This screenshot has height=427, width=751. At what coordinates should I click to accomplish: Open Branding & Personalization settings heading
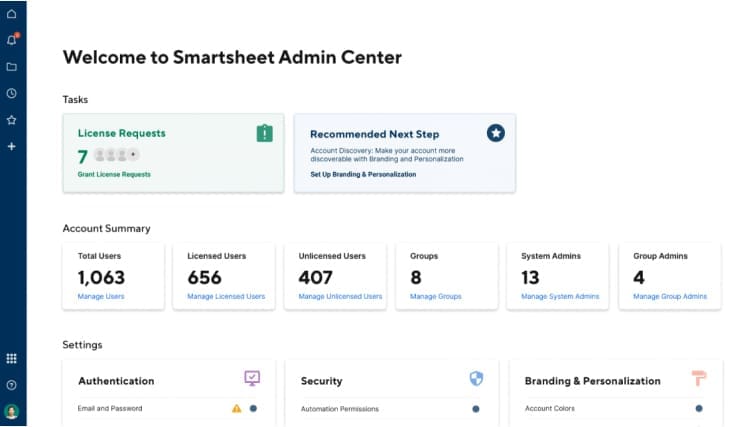pos(592,381)
